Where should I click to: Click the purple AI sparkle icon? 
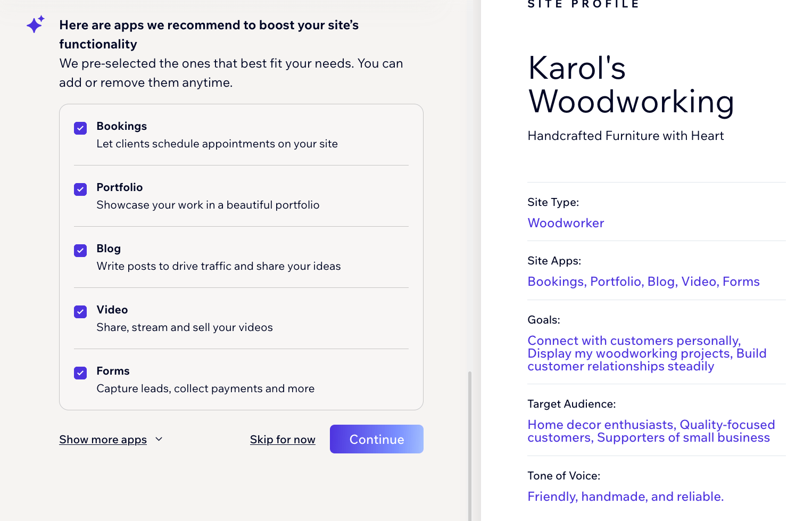35,24
